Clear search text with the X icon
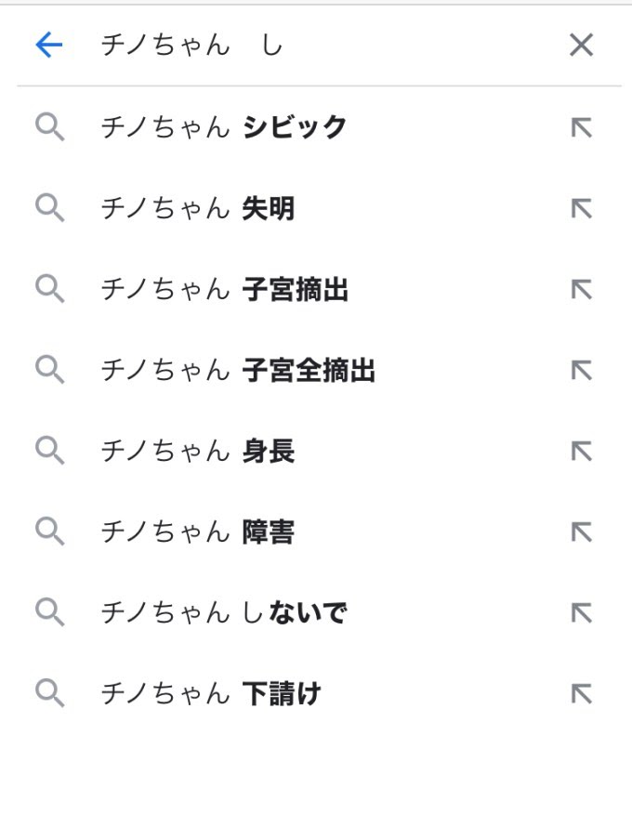The width and height of the screenshot is (632, 840). [581, 45]
